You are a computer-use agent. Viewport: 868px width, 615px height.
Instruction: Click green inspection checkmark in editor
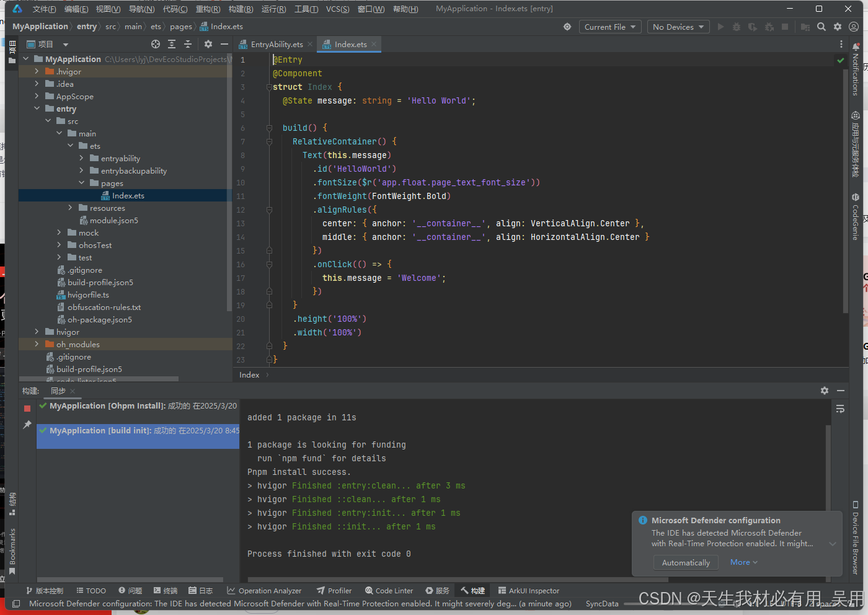point(841,60)
